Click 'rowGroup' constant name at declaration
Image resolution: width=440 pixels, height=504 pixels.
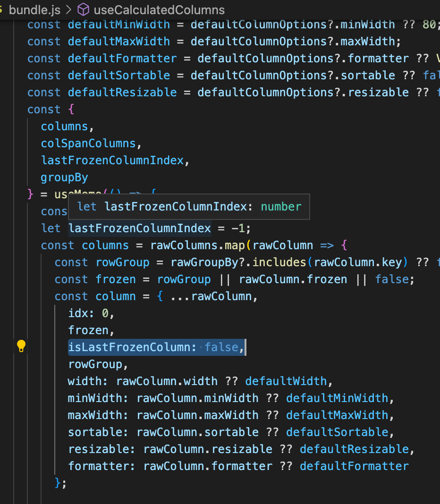tap(123, 262)
